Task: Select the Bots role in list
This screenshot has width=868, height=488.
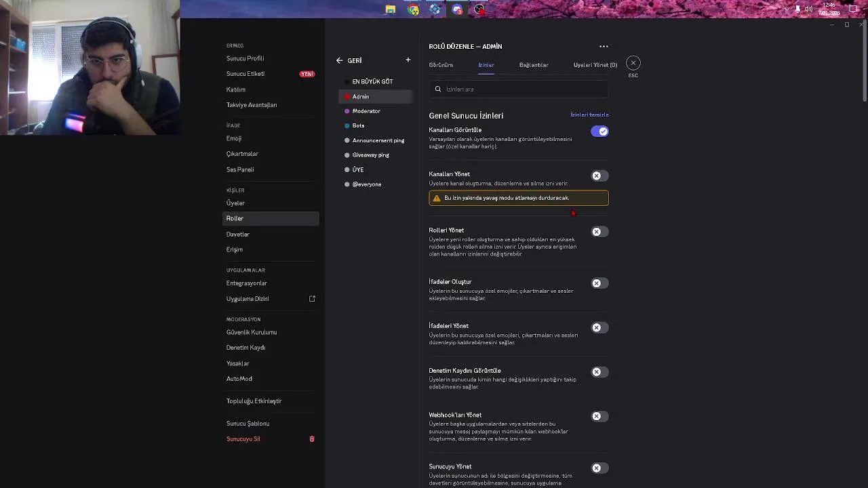Action: tap(375, 126)
